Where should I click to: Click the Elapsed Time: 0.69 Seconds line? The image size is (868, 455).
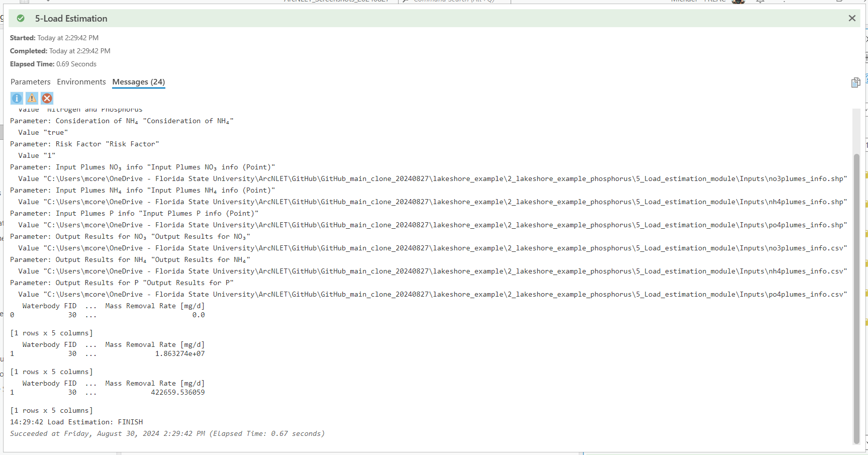point(53,64)
